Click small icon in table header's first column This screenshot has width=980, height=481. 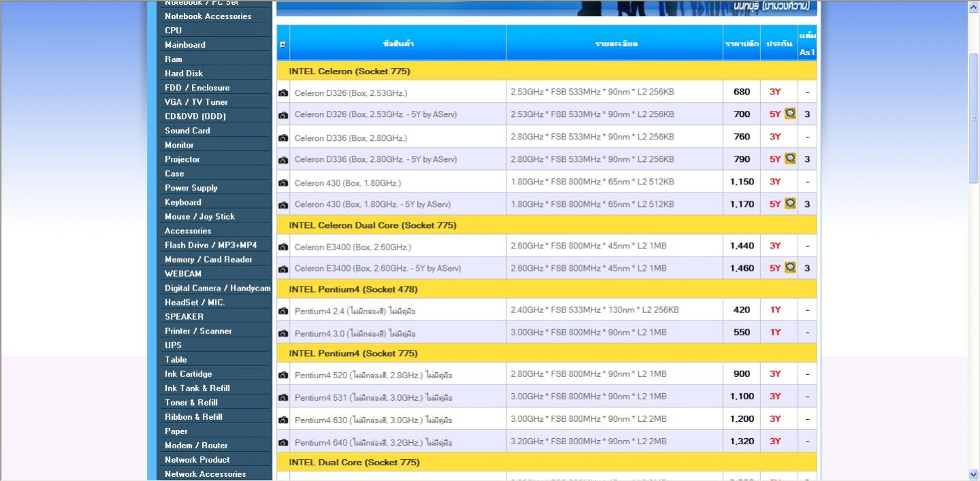point(283,44)
